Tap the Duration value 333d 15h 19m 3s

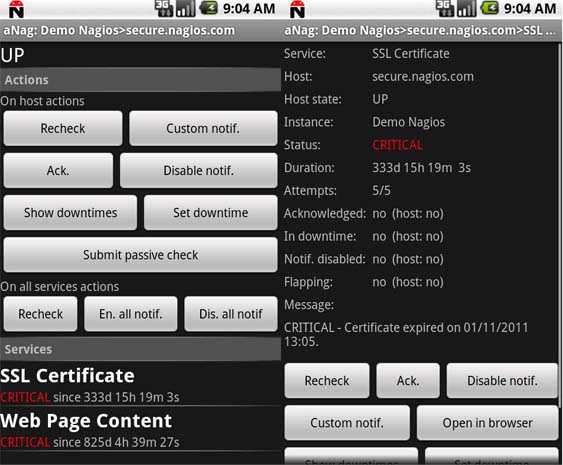click(421, 168)
